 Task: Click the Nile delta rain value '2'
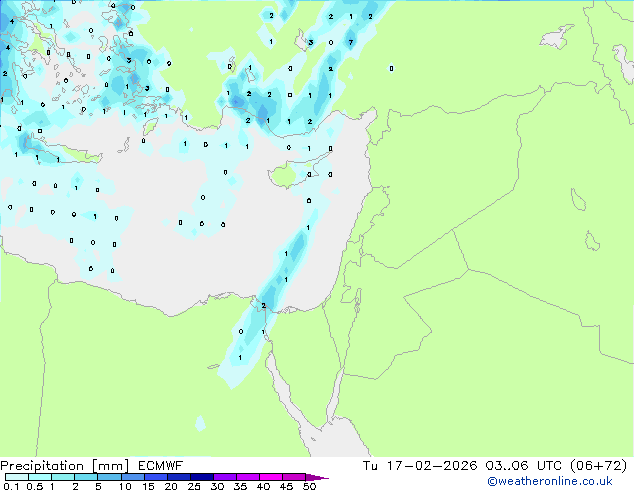coord(264,305)
